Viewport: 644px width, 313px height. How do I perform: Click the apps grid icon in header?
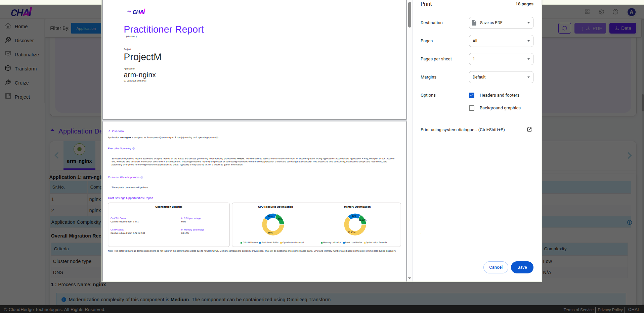point(587,12)
